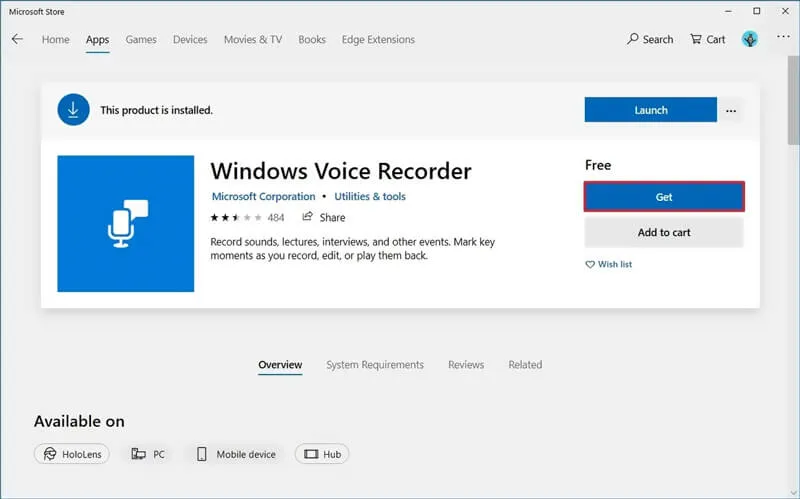Click the star rating display
Viewport: 800px width, 499px height.
tap(234, 217)
